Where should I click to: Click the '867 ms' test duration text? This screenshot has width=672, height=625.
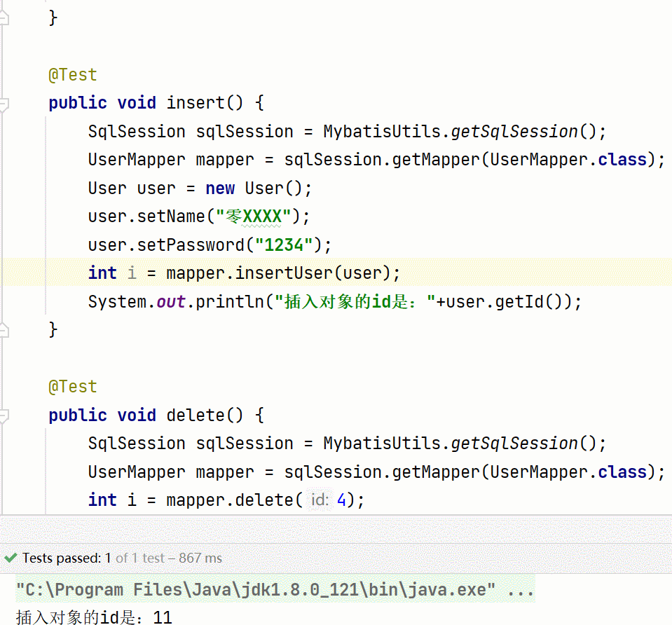click(200, 558)
